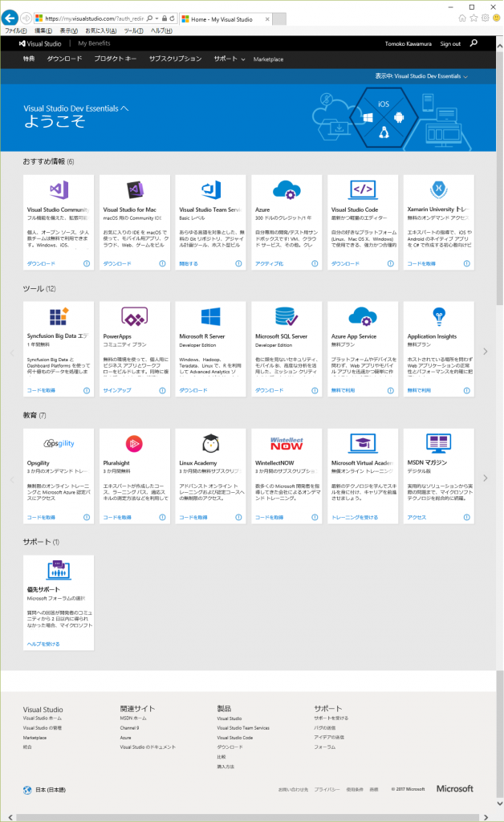Open Marketplace in navigation bar
The width and height of the screenshot is (504, 822).
pyautogui.click(x=268, y=59)
